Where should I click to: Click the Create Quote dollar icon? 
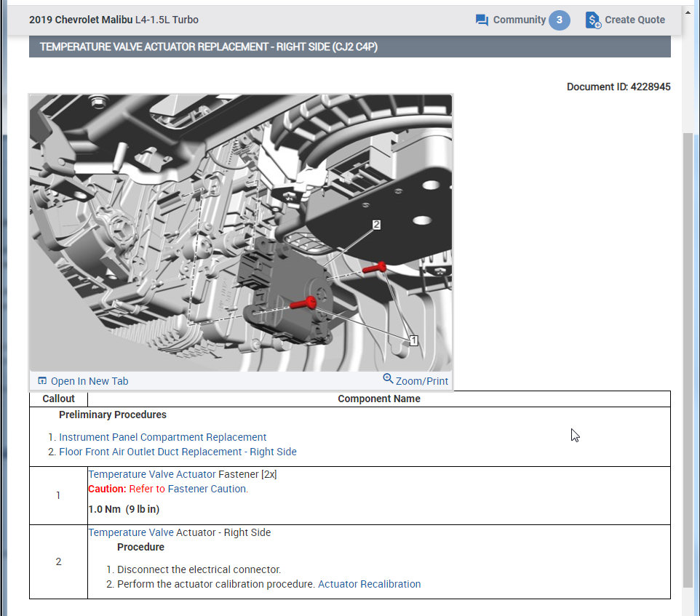(x=593, y=20)
